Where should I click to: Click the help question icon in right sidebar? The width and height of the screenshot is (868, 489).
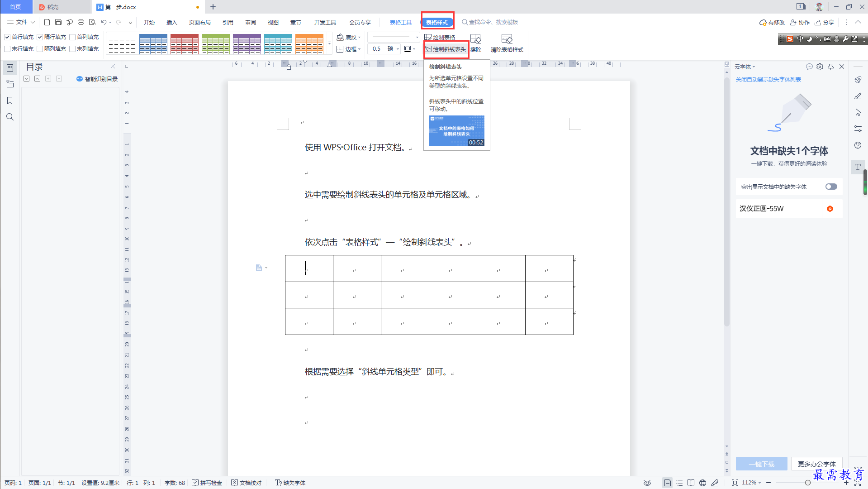pos(858,145)
